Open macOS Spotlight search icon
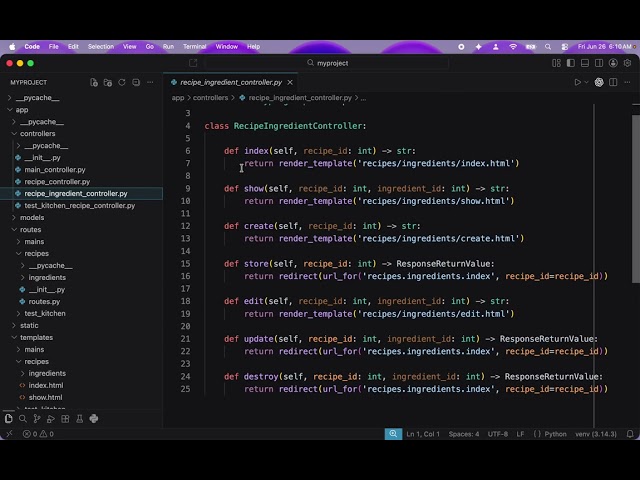This screenshot has height=480, width=640. click(x=548, y=47)
